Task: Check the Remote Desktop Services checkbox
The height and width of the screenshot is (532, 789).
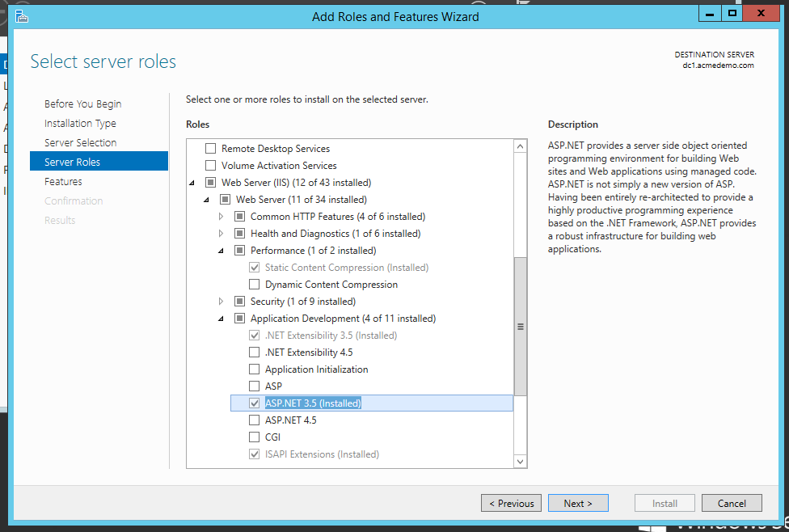Action: point(211,149)
